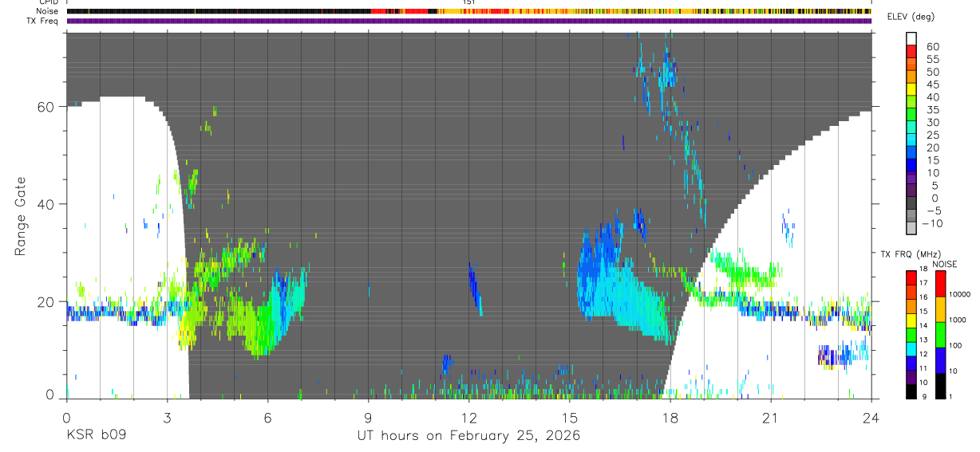Click the "55" label on the ELEV legend
Viewport: 980px width, 452px height.
[x=932, y=59]
